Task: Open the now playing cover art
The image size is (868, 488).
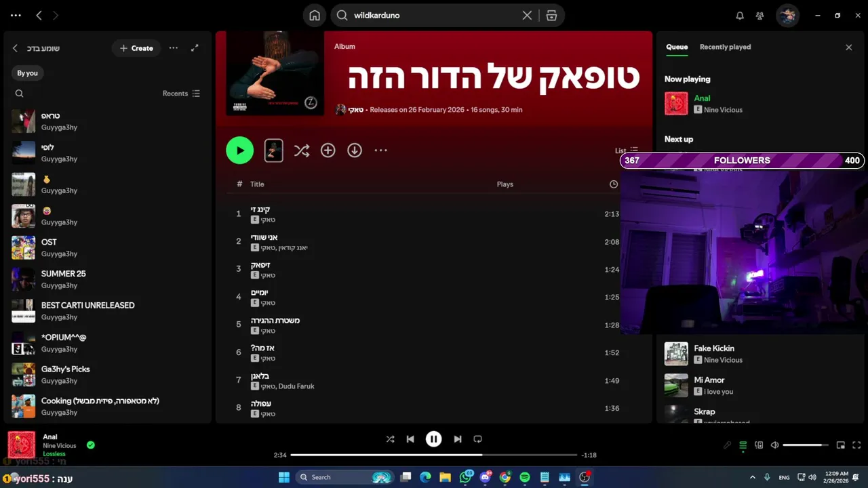Action: [x=21, y=445]
